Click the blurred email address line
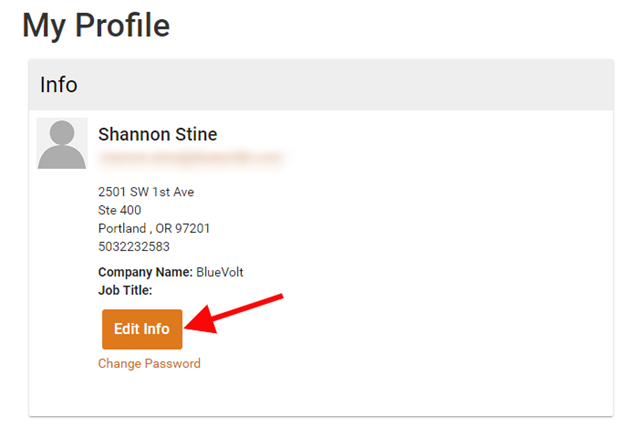 [x=191, y=158]
